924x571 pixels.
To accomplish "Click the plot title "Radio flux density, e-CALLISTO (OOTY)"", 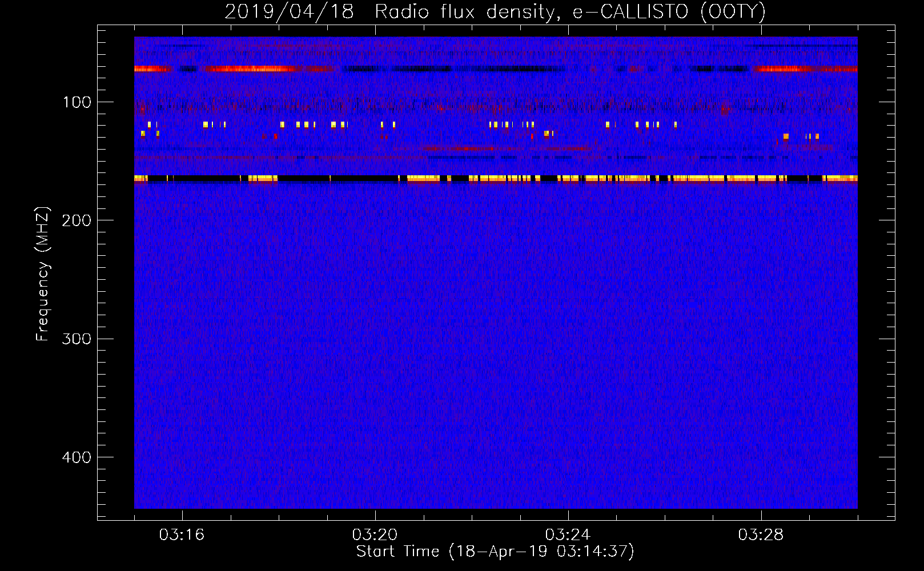I will [570, 12].
